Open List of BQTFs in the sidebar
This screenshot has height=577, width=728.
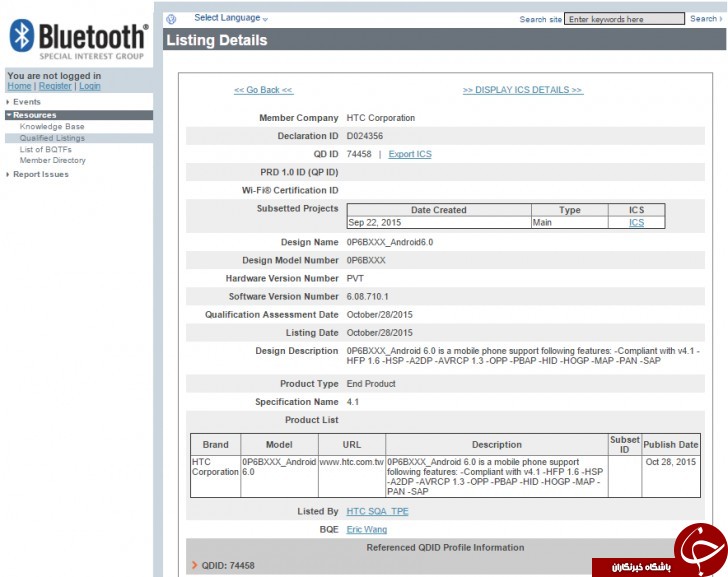[x=46, y=149]
